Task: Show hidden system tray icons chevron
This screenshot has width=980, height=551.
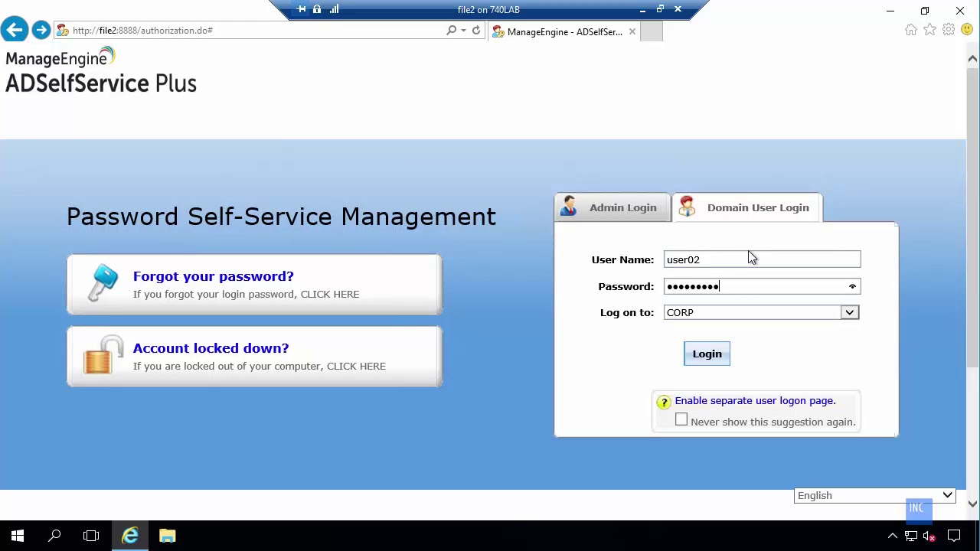Action: tap(893, 536)
